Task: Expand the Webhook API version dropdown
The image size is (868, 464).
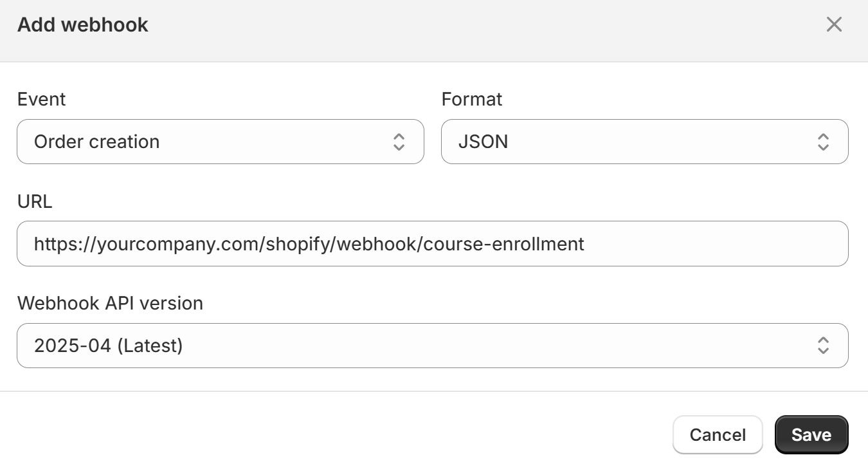Action: point(433,346)
